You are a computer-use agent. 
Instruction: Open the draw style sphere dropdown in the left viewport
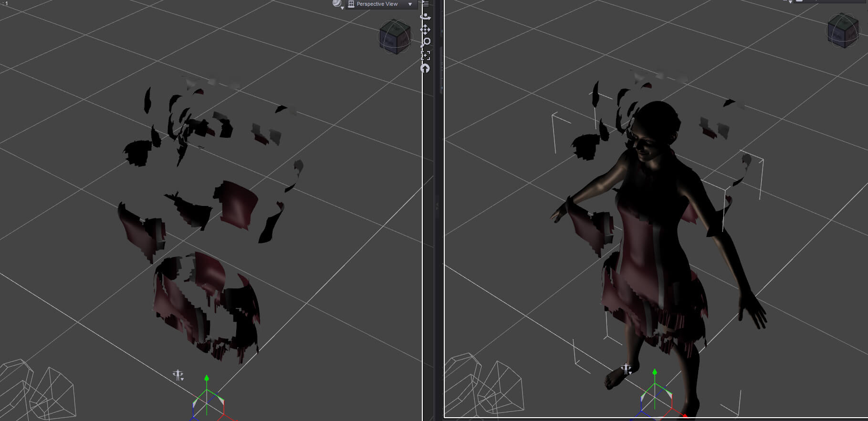click(x=338, y=4)
